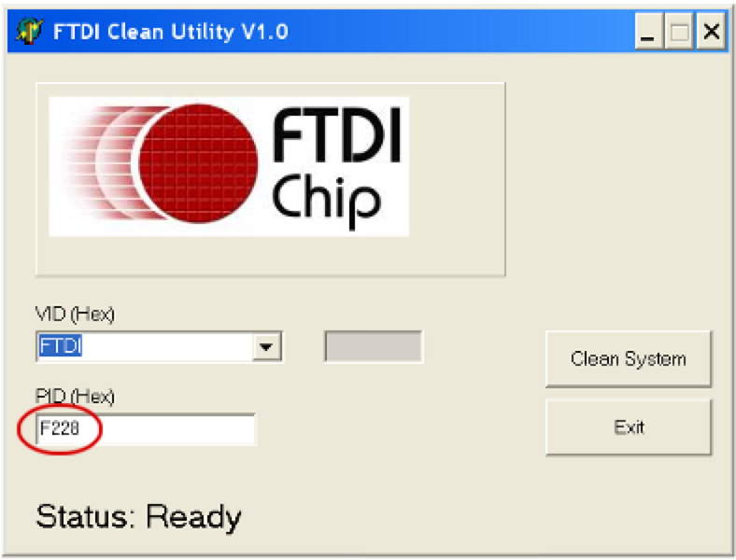Click the Status: Ready text
Screen dimensions: 736x560
pyautogui.click(x=138, y=517)
